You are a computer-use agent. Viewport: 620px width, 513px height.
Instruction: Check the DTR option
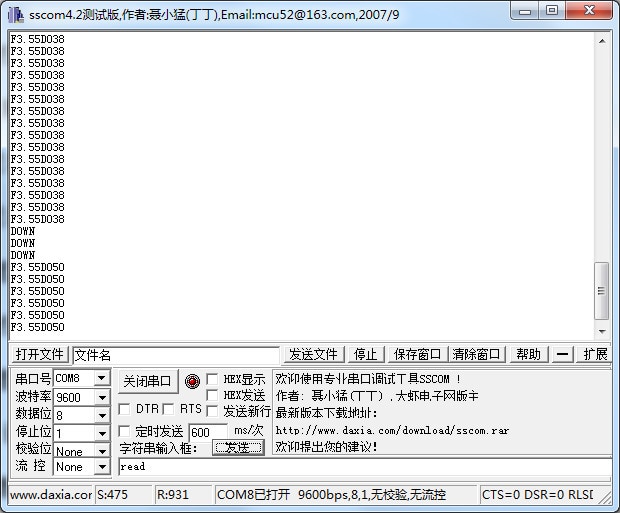(124, 409)
